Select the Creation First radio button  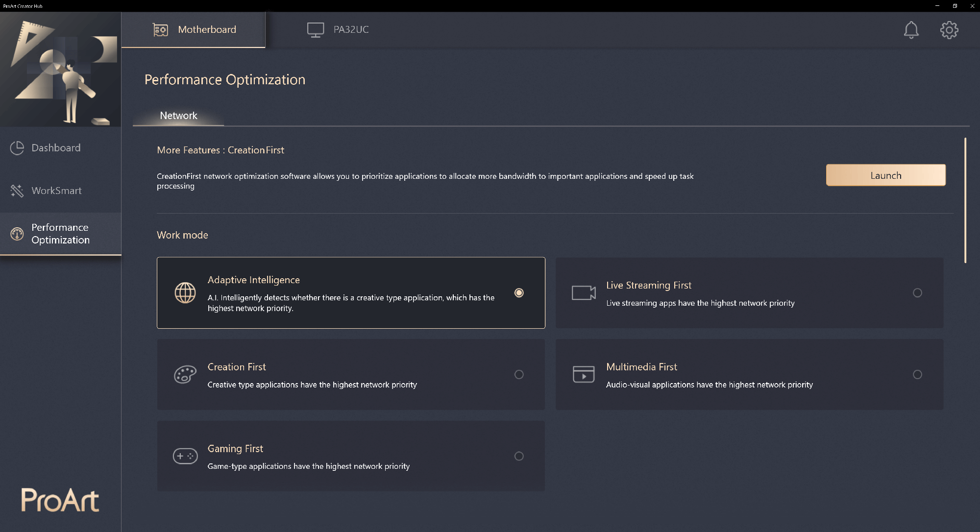point(519,375)
